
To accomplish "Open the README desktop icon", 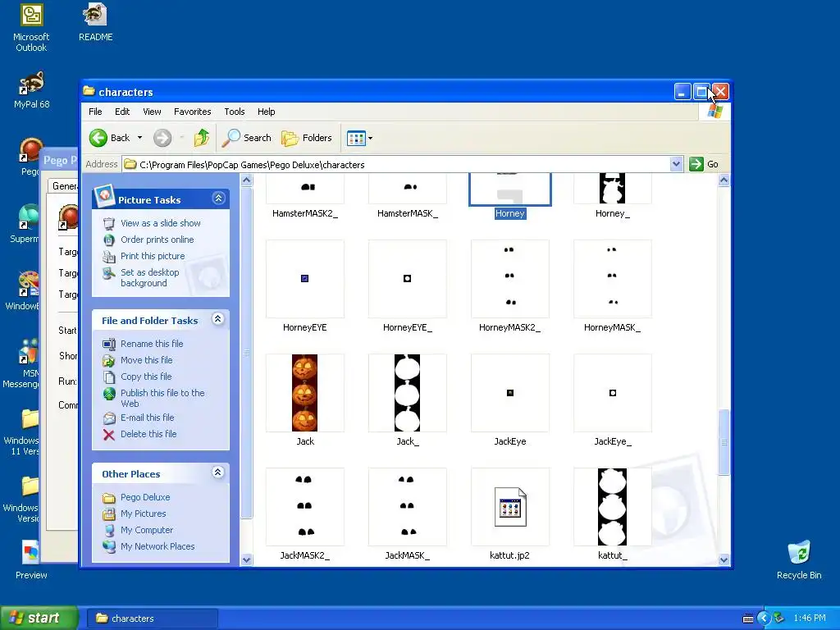I will click(95, 22).
